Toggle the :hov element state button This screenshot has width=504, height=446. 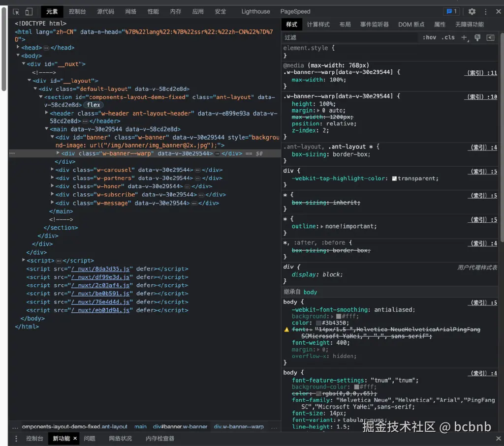click(429, 37)
